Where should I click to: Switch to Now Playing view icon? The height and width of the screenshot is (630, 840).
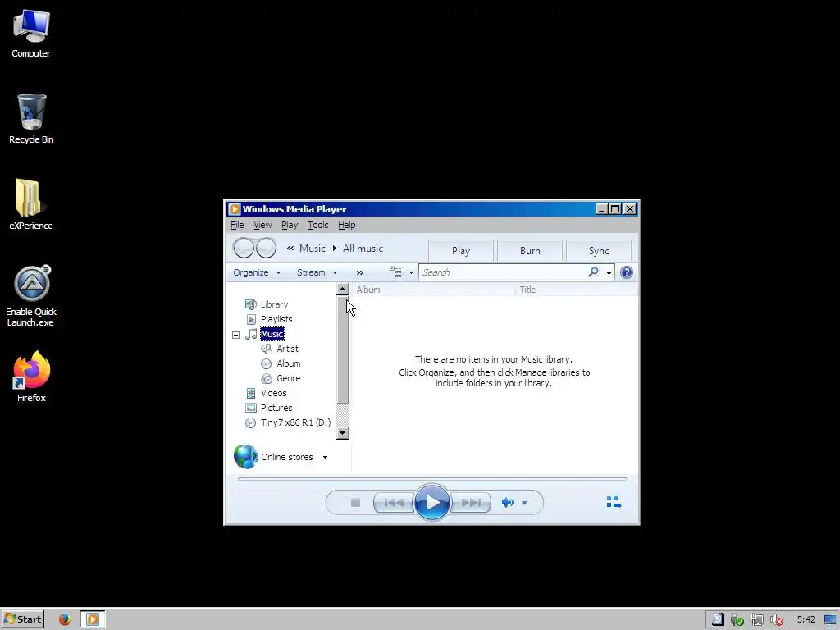click(x=614, y=502)
